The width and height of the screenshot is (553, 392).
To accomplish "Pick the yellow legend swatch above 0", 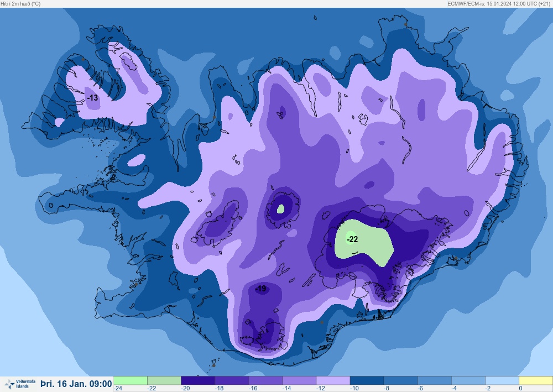I will [x=536, y=380].
